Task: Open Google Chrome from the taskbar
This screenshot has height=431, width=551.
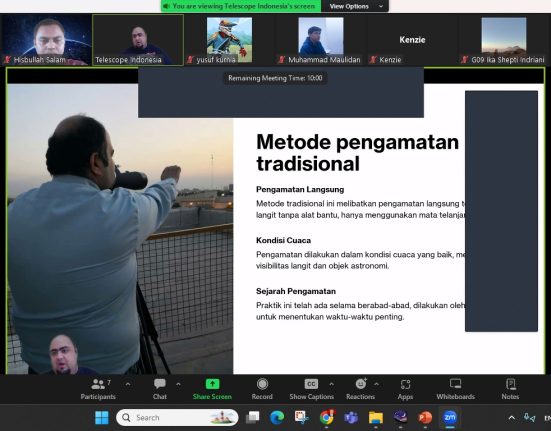Action: click(x=326, y=417)
